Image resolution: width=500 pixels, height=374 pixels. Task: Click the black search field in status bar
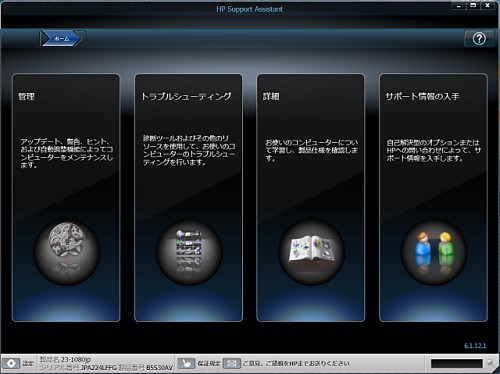(x=457, y=363)
